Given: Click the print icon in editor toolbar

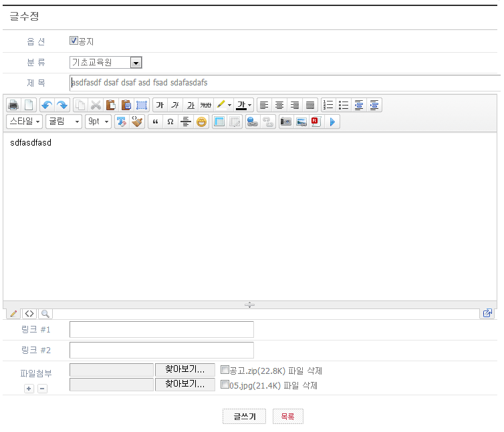Looking at the screenshot, I should [13, 105].
